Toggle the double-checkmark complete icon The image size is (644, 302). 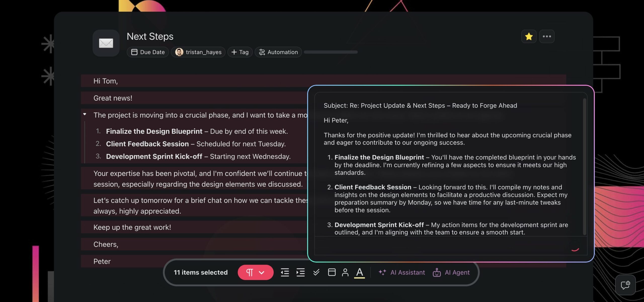click(x=316, y=272)
